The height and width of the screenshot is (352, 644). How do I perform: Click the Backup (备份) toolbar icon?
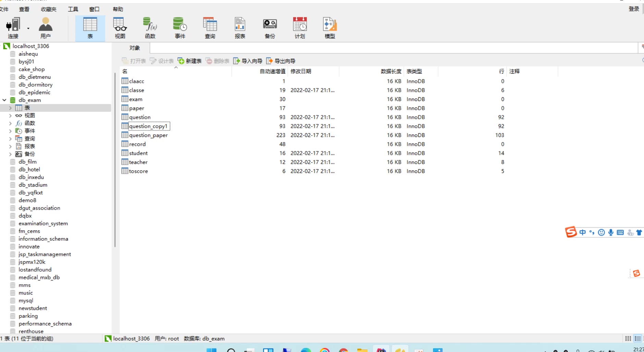tap(270, 28)
